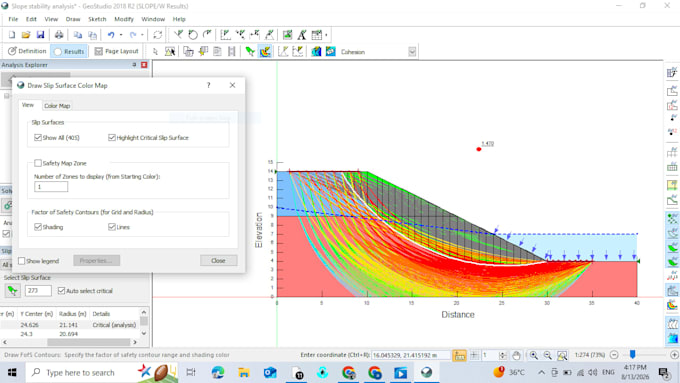Open the Cohesion dropdown arrow

pos(412,52)
